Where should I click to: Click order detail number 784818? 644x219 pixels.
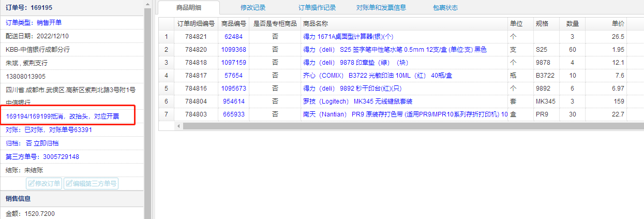coord(196,63)
